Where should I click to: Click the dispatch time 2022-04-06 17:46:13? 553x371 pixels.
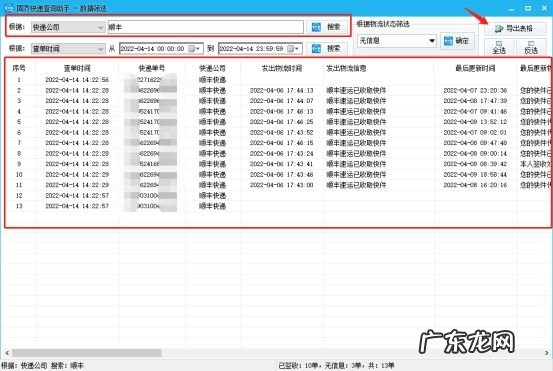pyautogui.click(x=281, y=111)
